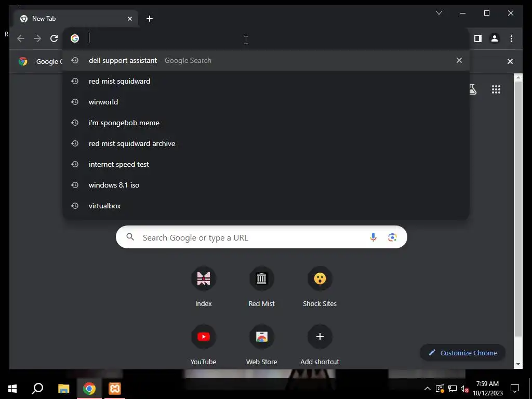Click the Google icon in address bar

tap(75, 38)
